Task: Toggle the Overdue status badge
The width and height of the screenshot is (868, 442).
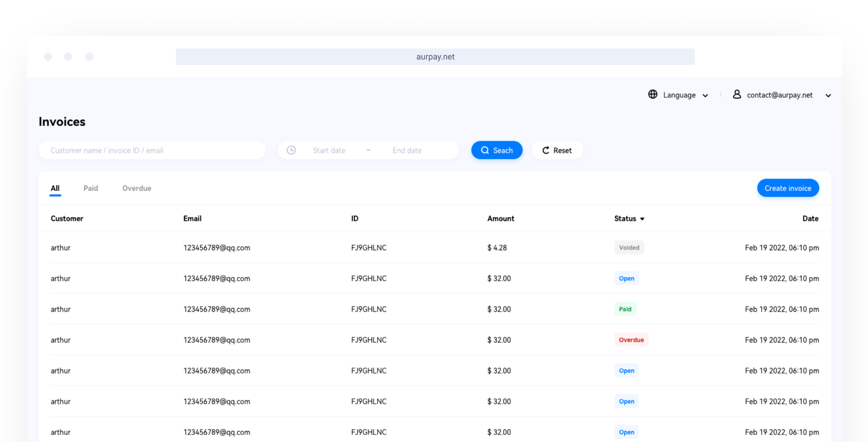Action: [631, 339]
